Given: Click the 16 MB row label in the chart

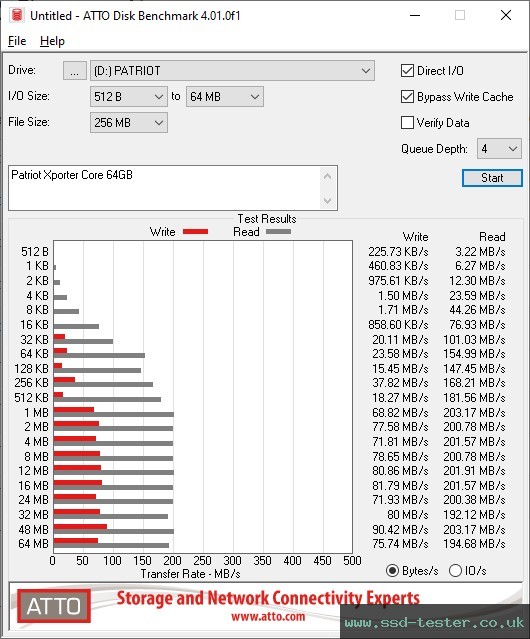Looking at the screenshot, I should click(33, 485).
